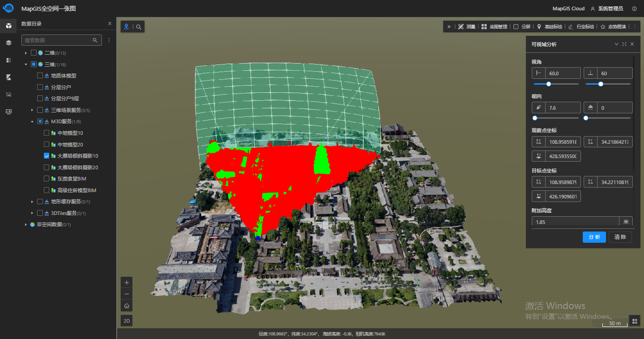Uncheck the 大雁塔倾斜摄影10 checkbox
This screenshot has height=339, width=644.
[x=47, y=156]
